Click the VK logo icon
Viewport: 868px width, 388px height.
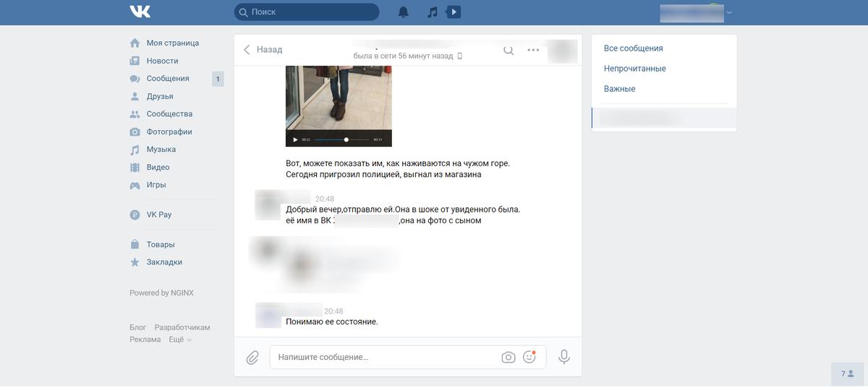click(140, 12)
